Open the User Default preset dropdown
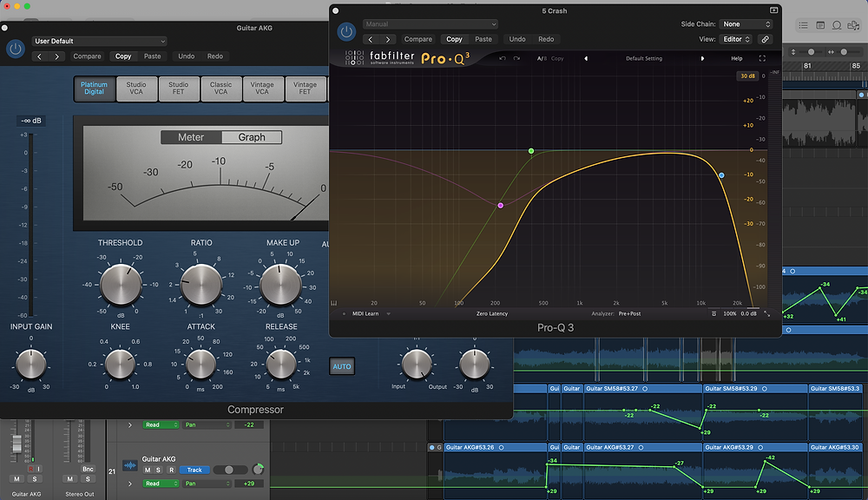868x500 pixels. 99,41
